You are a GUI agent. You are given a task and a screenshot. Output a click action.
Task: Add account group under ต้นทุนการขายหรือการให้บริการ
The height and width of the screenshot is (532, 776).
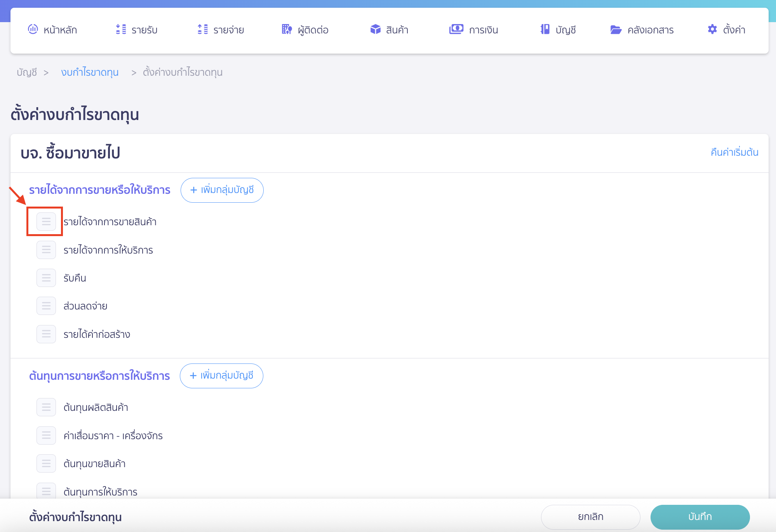[x=221, y=376]
